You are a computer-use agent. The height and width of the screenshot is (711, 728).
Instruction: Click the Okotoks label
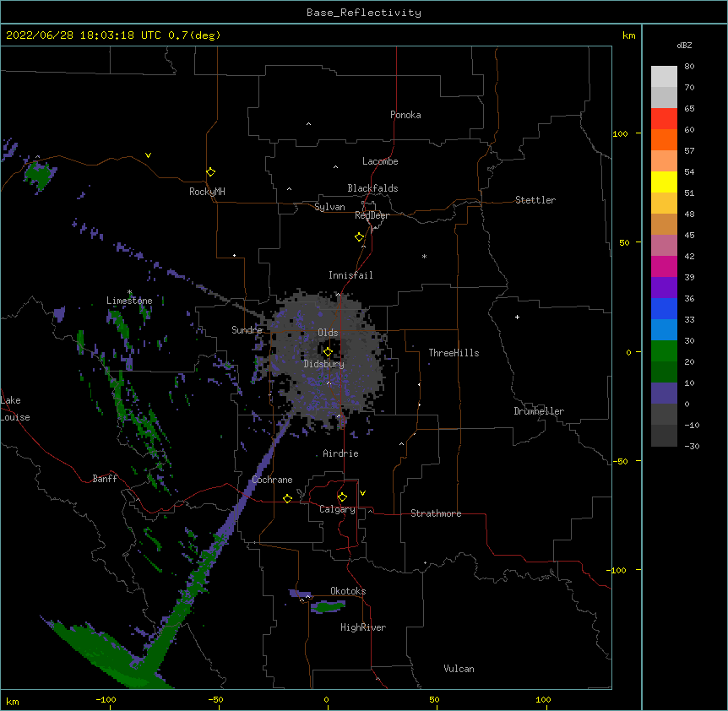pos(348,591)
